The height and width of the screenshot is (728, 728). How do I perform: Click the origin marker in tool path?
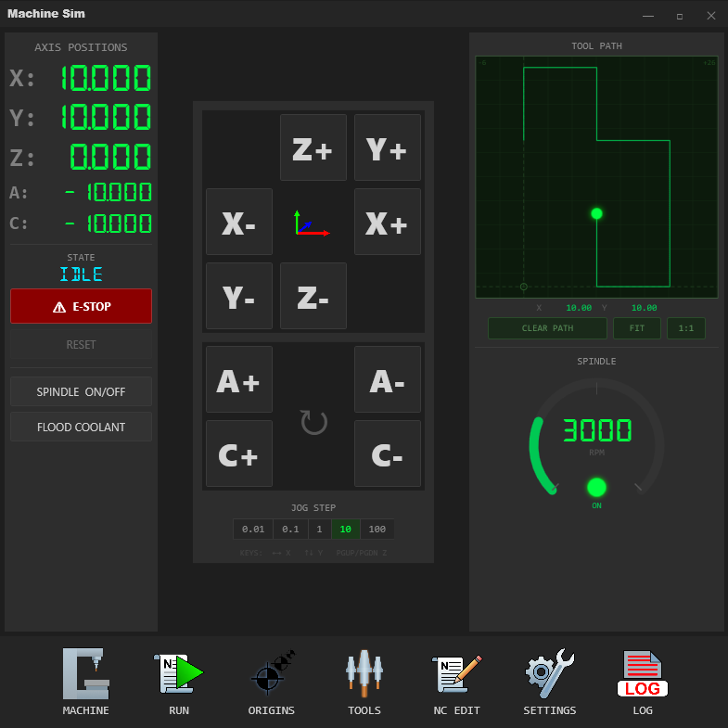524,287
